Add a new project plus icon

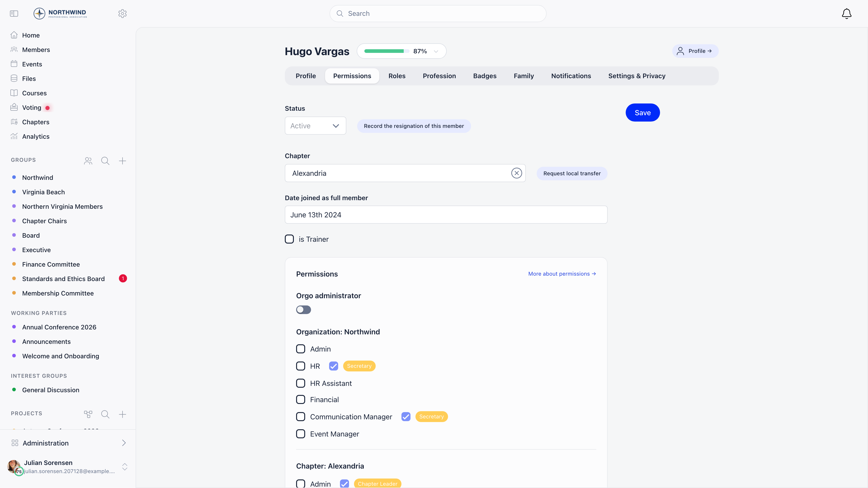coord(122,414)
